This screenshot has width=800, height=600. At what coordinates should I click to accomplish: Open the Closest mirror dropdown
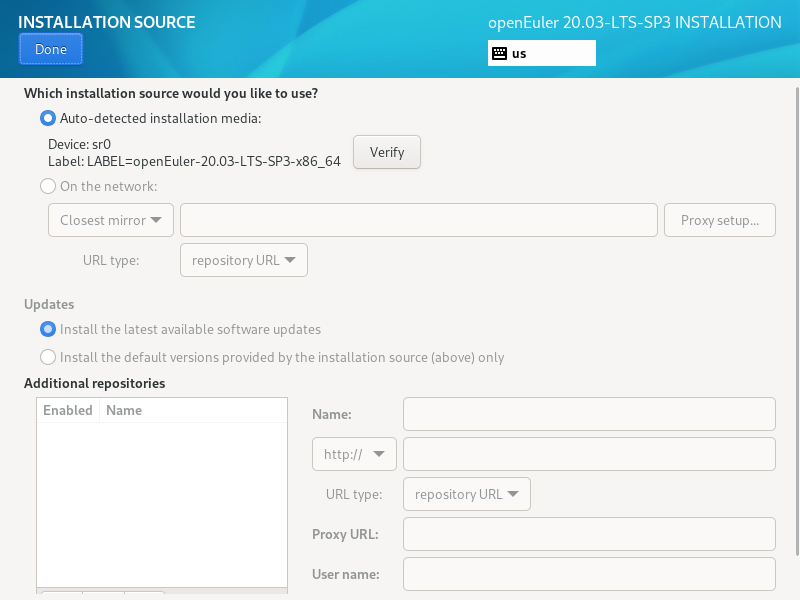pyautogui.click(x=111, y=220)
